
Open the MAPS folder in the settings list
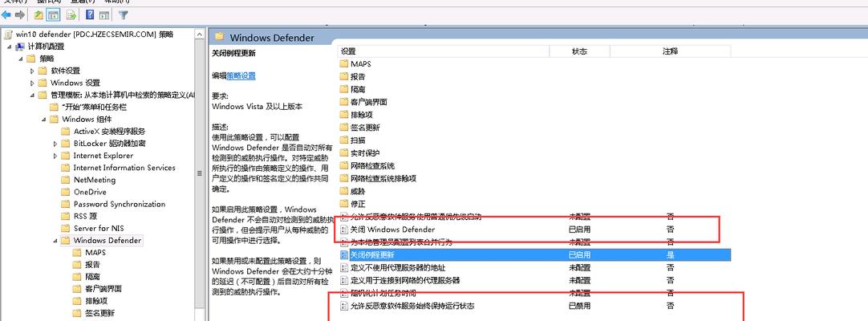pos(360,63)
